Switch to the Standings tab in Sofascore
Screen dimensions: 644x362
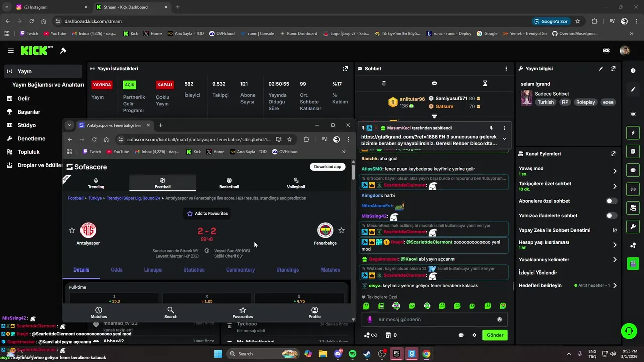288,270
